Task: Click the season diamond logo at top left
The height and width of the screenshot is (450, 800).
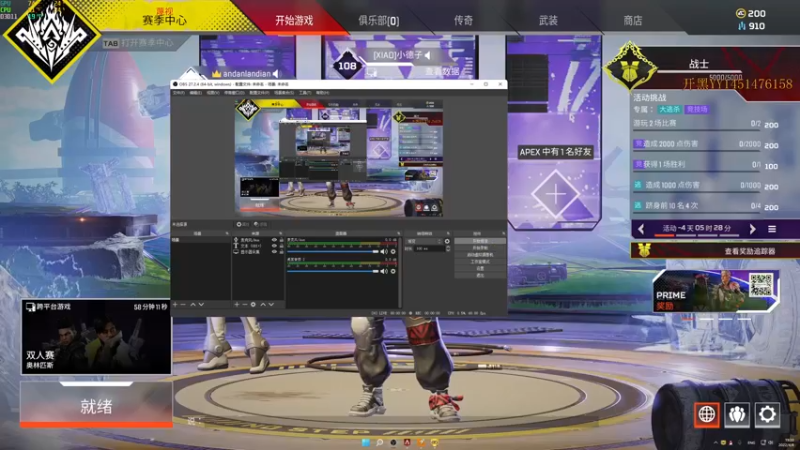Action: click(51, 37)
